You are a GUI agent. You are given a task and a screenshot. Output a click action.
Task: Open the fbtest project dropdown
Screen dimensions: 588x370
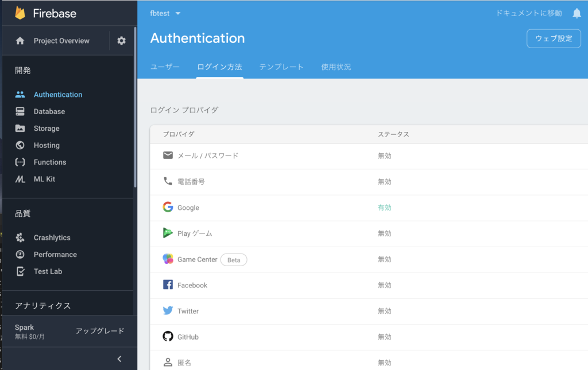(165, 13)
